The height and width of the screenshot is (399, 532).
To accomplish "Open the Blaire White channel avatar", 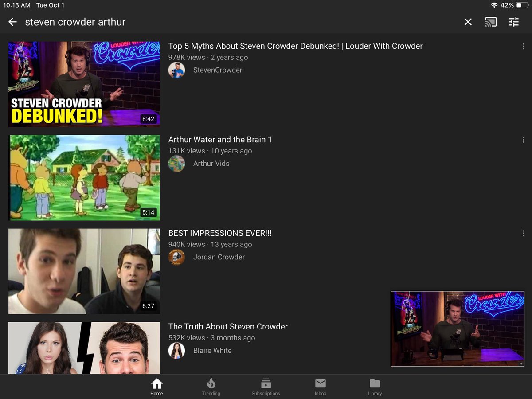I will tap(176, 351).
